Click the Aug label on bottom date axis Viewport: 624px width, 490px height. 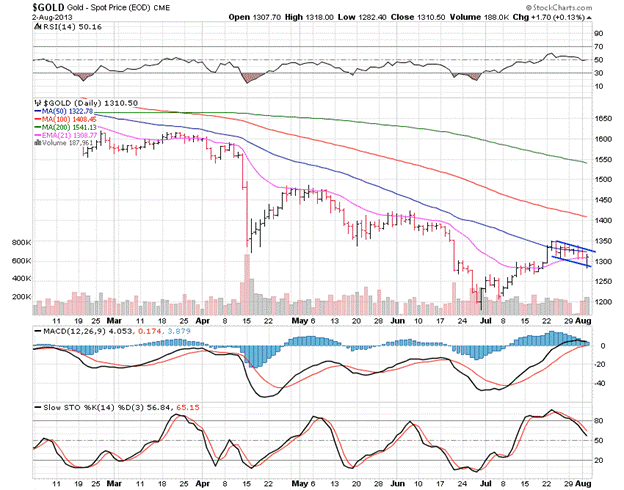coord(584,484)
